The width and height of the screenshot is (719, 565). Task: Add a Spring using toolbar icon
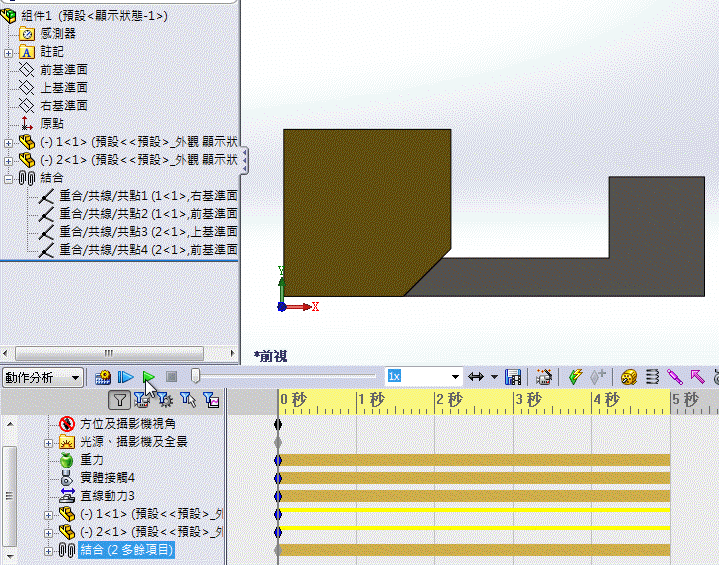(x=652, y=377)
